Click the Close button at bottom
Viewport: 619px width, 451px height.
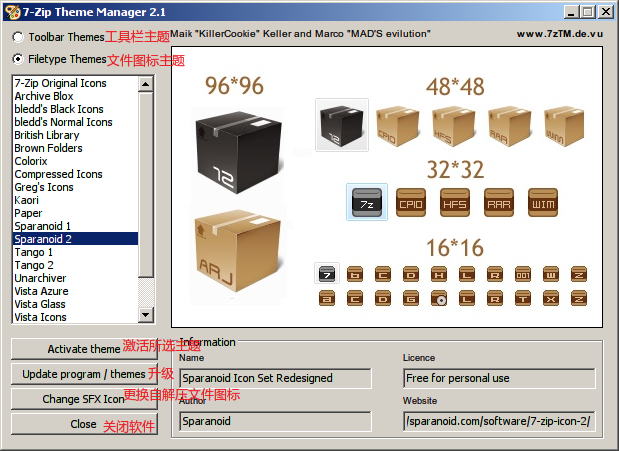coord(84,424)
